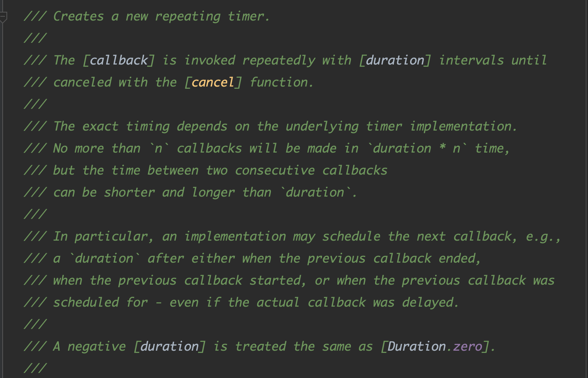
Task: Click `duration` before 'after either when'
Action: coord(104,258)
